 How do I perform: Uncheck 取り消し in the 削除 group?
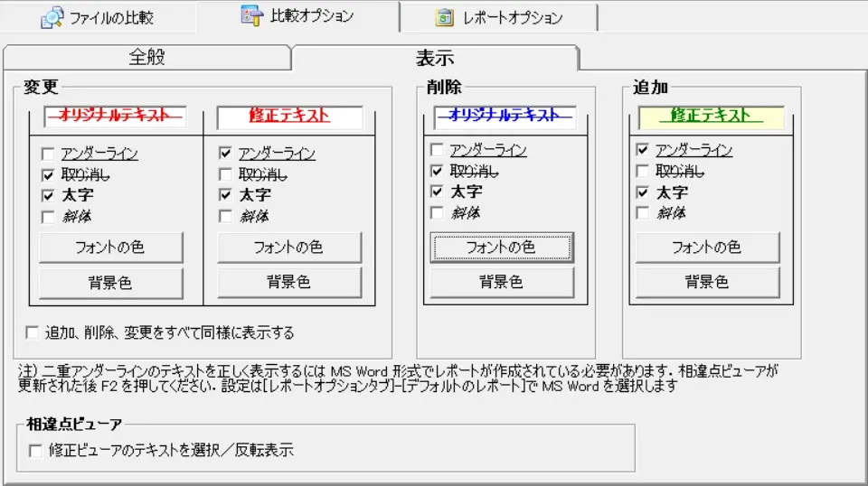[437, 172]
